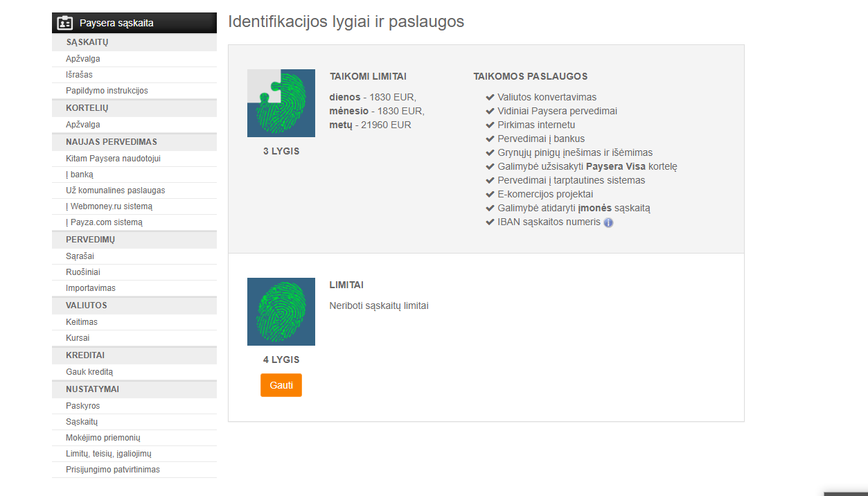This screenshot has width=868, height=496.
Task: Click Galimybė atidaryti įmonės sąskaitą
Action: (x=574, y=208)
